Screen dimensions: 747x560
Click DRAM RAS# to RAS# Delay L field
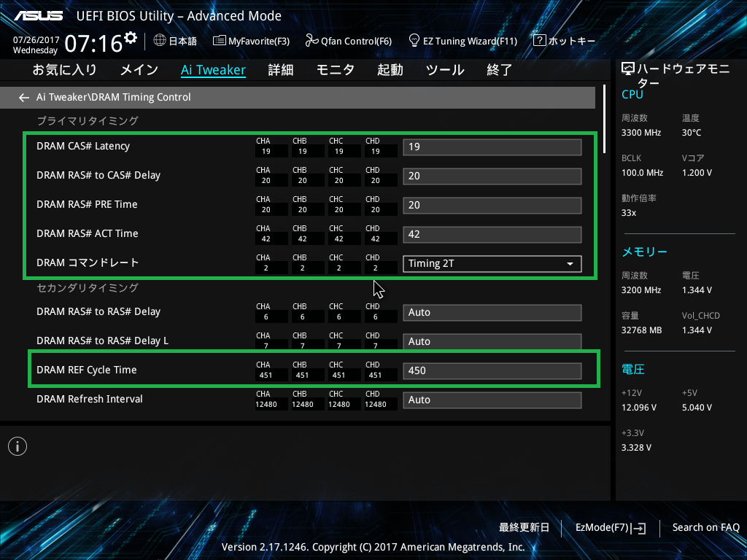click(x=492, y=341)
